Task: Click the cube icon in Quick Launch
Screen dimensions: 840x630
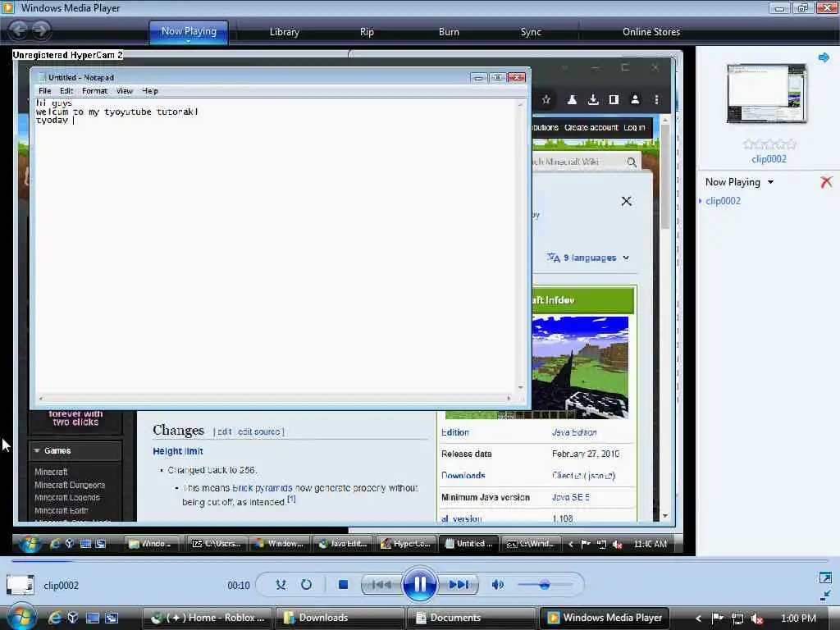Action: [73, 618]
